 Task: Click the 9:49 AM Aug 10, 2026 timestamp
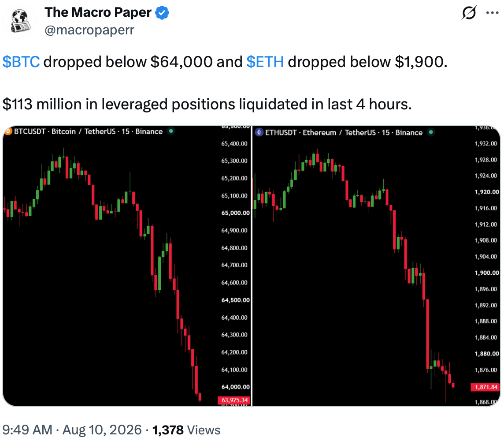[x=72, y=430]
